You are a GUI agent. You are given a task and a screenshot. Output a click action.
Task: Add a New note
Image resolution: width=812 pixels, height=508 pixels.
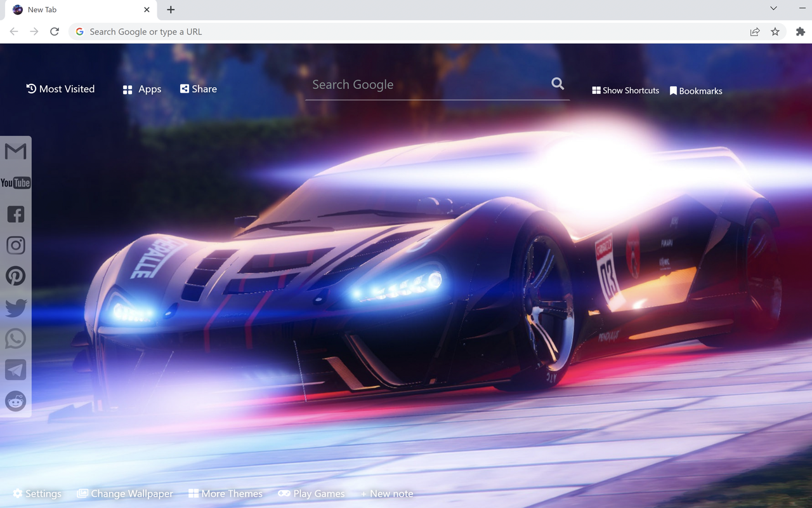pos(387,493)
